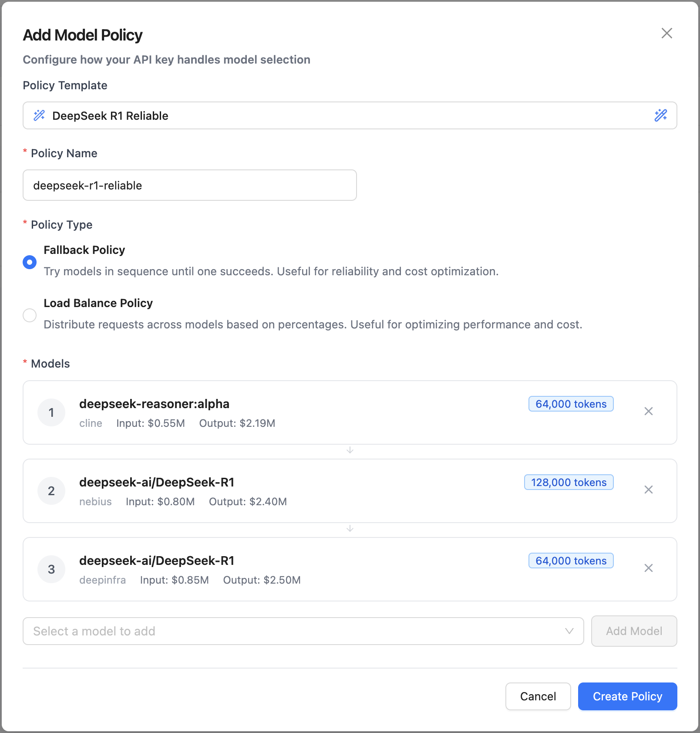Screen dimensions: 700x733
Task: Click the Try models in sequence description
Action: (271, 271)
